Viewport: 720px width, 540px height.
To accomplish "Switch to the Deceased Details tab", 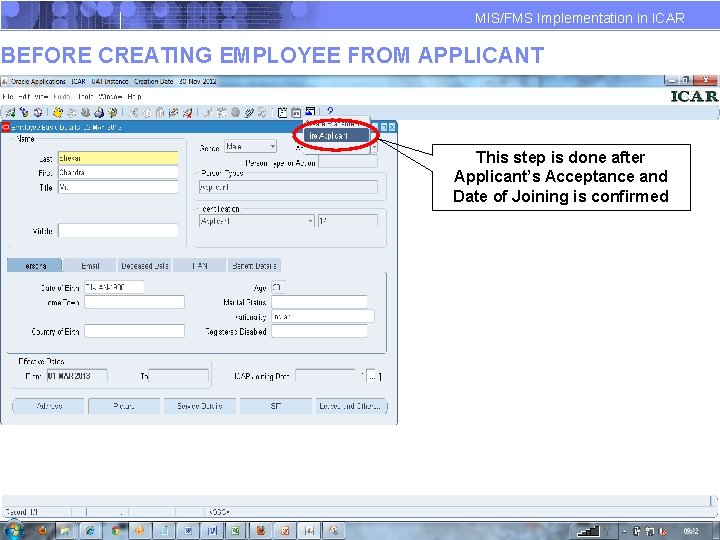I will tap(145, 265).
